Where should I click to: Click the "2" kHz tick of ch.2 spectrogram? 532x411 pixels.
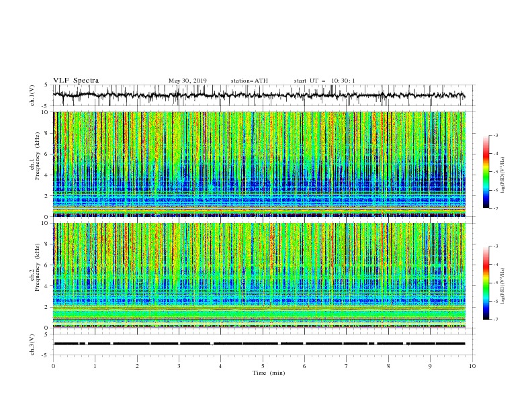tap(46, 307)
